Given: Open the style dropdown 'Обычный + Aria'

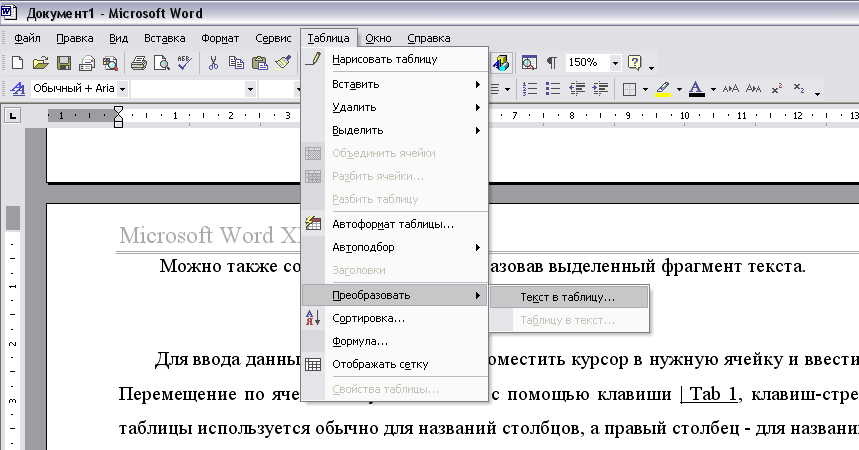Looking at the screenshot, I should (123, 88).
